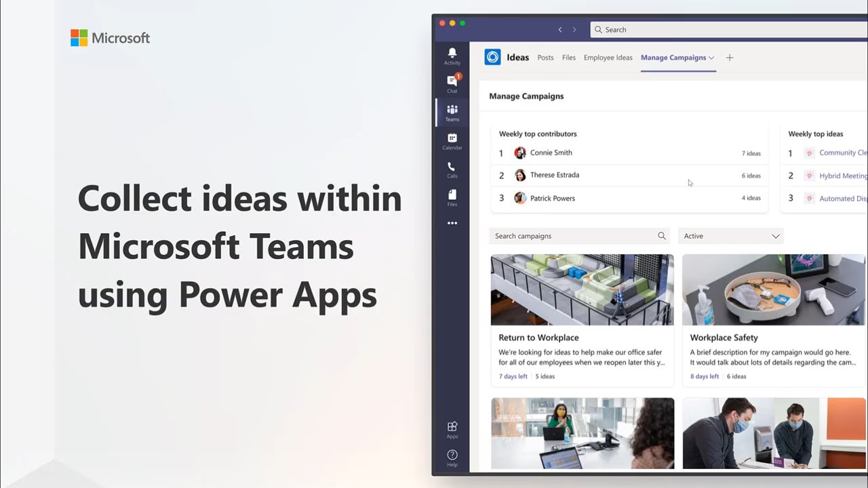Image resolution: width=868 pixels, height=488 pixels.
Task: Expand the Manage Campaigns tab chevron
Action: 711,58
